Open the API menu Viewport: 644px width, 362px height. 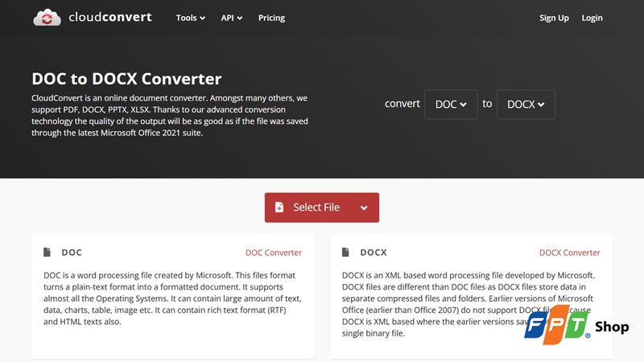pos(232,18)
